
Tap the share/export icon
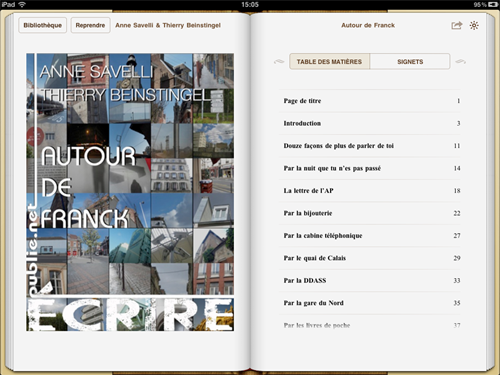457,25
